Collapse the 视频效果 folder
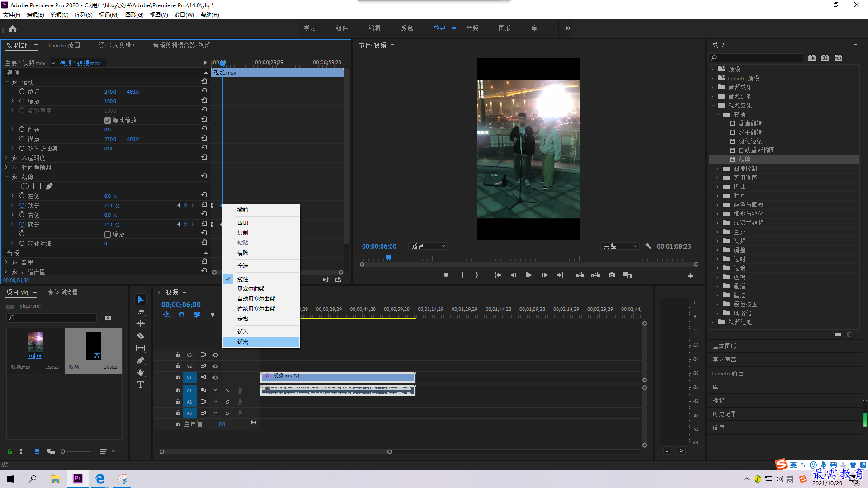868x488 pixels. coord(713,105)
